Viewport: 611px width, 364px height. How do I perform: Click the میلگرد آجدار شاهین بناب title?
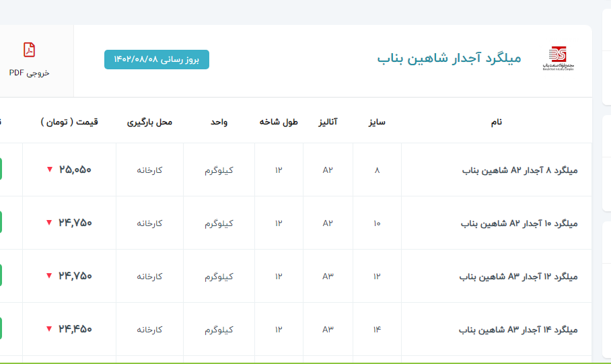(x=449, y=59)
